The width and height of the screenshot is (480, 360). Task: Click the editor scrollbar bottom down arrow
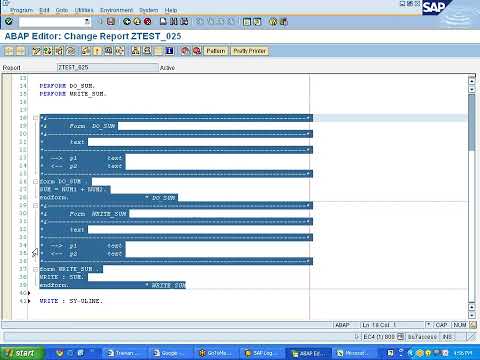pos(472,315)
